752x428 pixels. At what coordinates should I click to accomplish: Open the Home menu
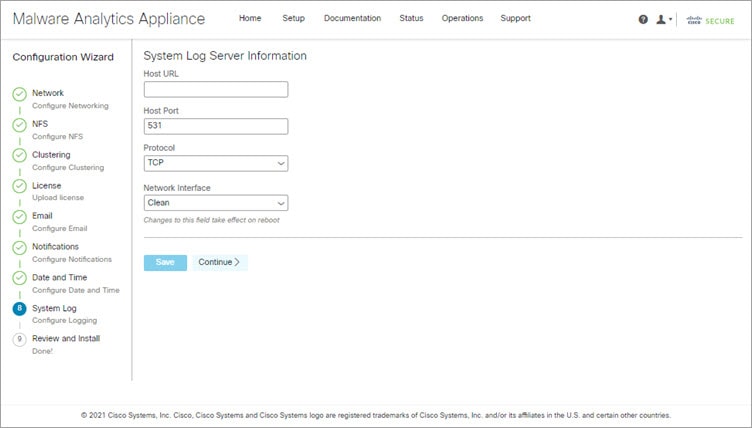[250, 18]
